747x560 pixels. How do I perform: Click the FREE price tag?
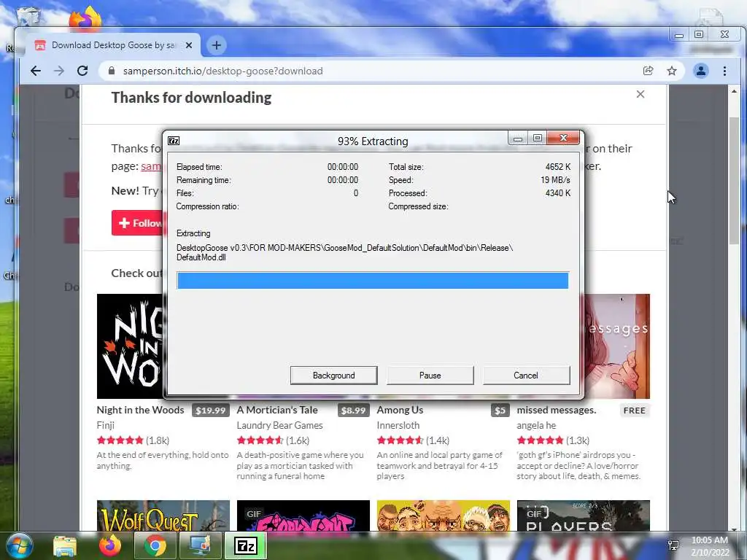pos(634,411)
